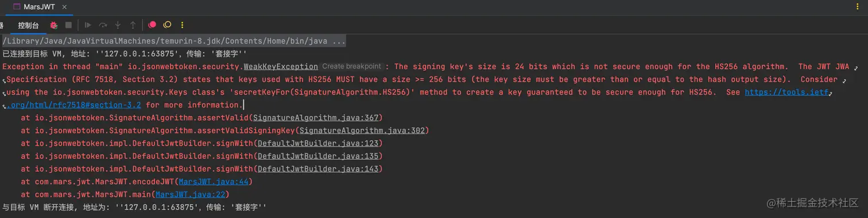Screen dimensions: 868x218
Task: Open SignatureAlgorithm.java:302 stack link
Action: coord(362,131)
